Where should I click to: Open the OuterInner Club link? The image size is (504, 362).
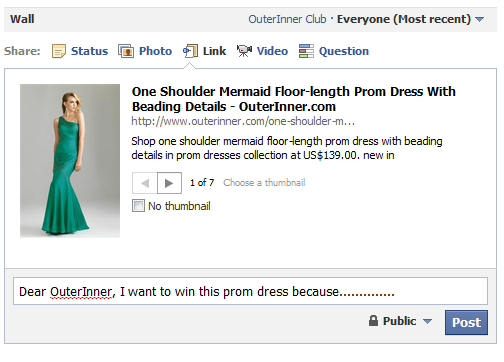pyautogui.click(x=287, y=19)
